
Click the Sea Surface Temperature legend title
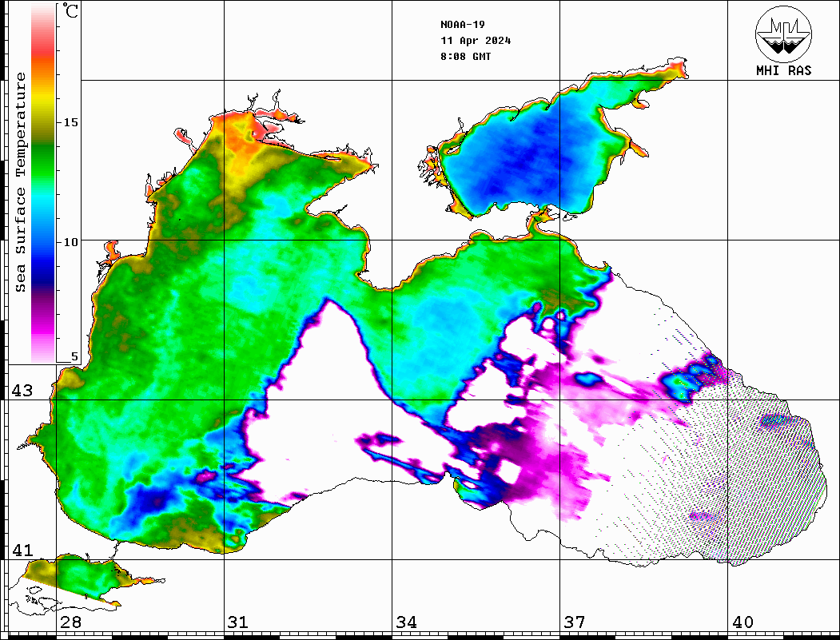pos(20,182)
